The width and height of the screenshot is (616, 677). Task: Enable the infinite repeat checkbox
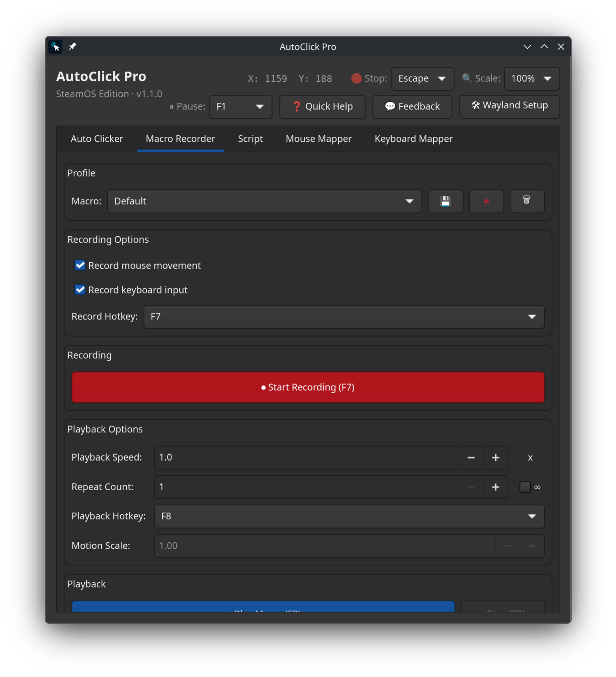pyautogui.click(x=525, y=487)
